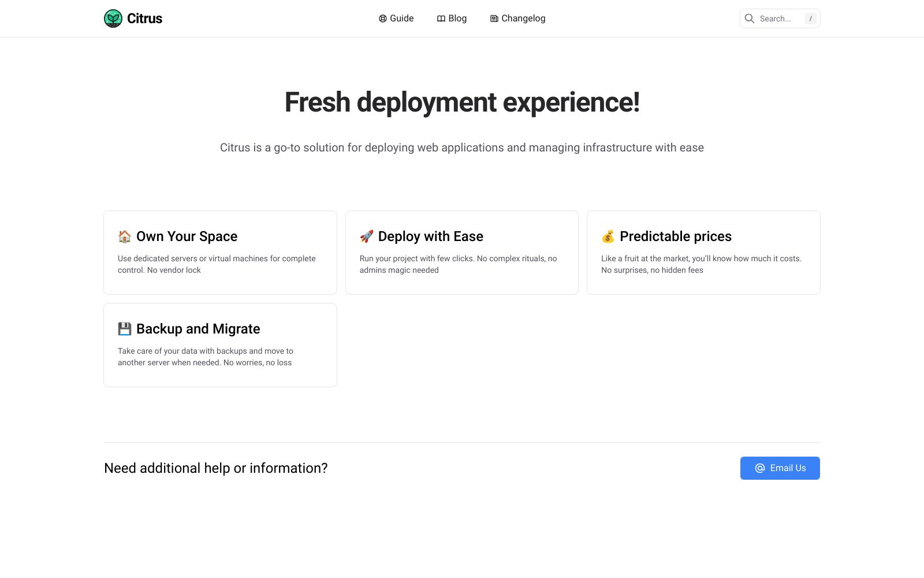This screenshot has width=924, height=578.
Task: Click "Use dedicated servers or virtual machines" description
Action: (x=217, y=264)
